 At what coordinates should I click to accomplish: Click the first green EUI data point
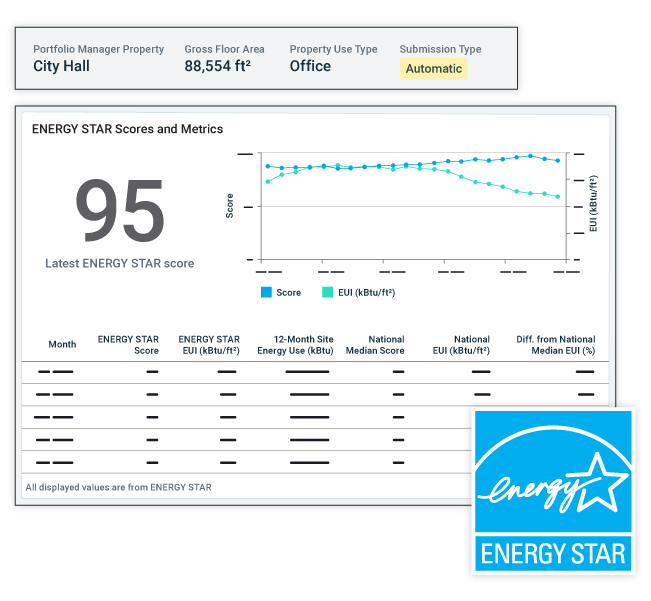(x=268, y=181)
